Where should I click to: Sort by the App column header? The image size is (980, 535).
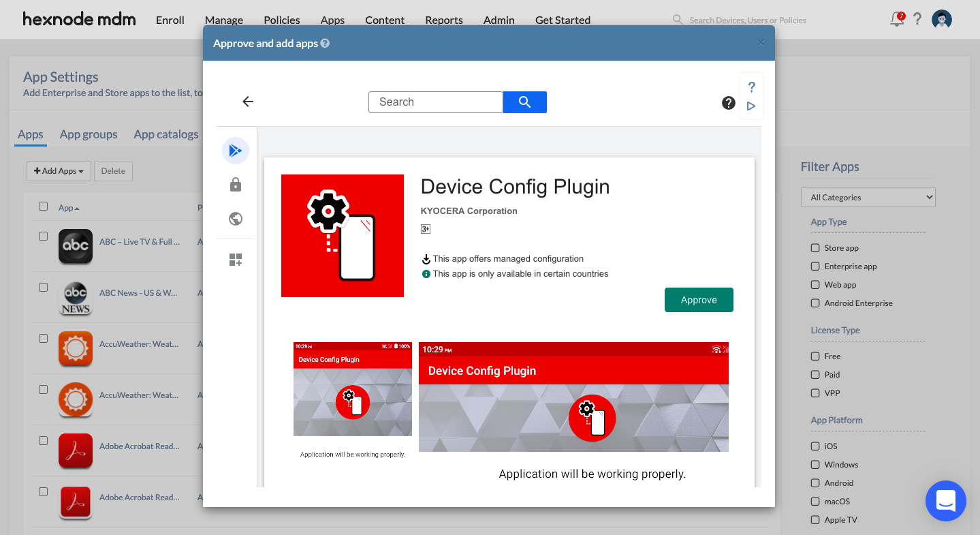pyautogui.click(x=69, y=208)
